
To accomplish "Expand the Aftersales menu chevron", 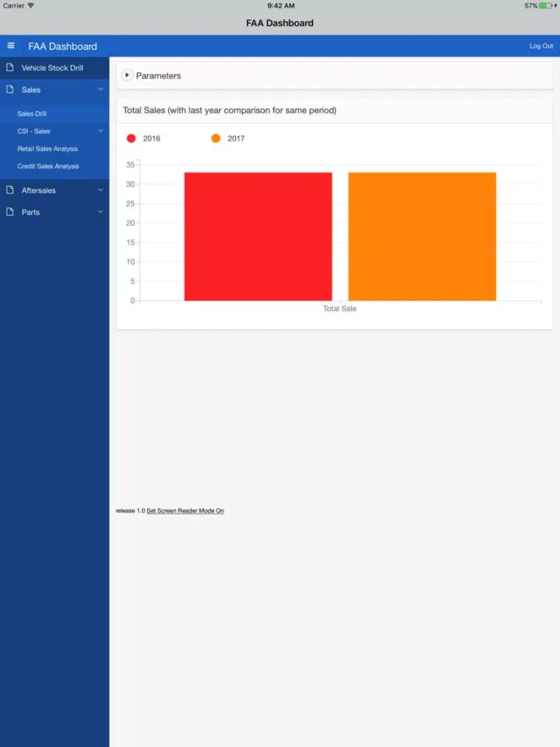I will tap(101, 190).
